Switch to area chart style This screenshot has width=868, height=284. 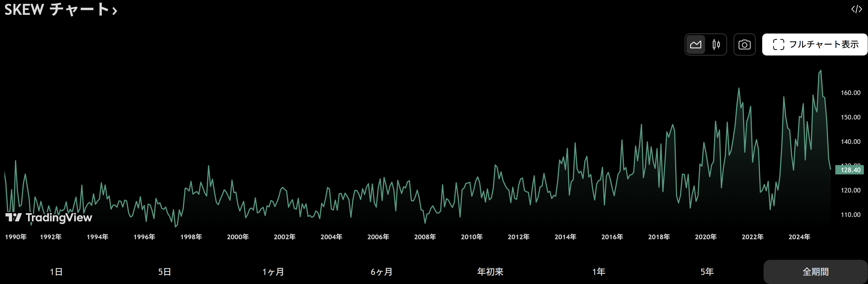[x=695, y=44]
